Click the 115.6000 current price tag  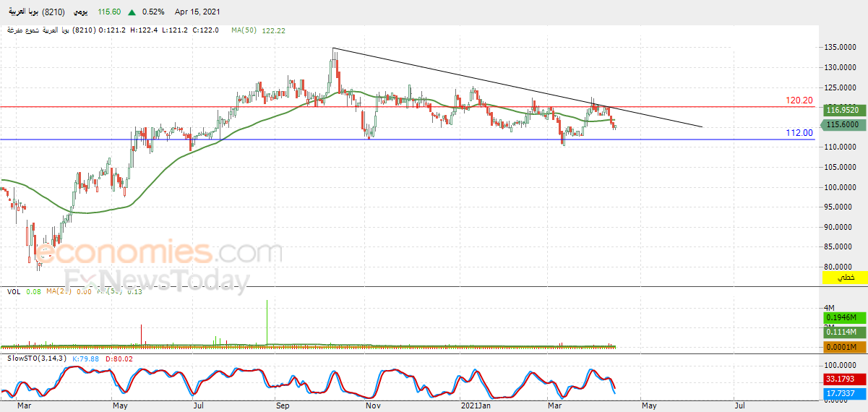click(x=844, y=124)
